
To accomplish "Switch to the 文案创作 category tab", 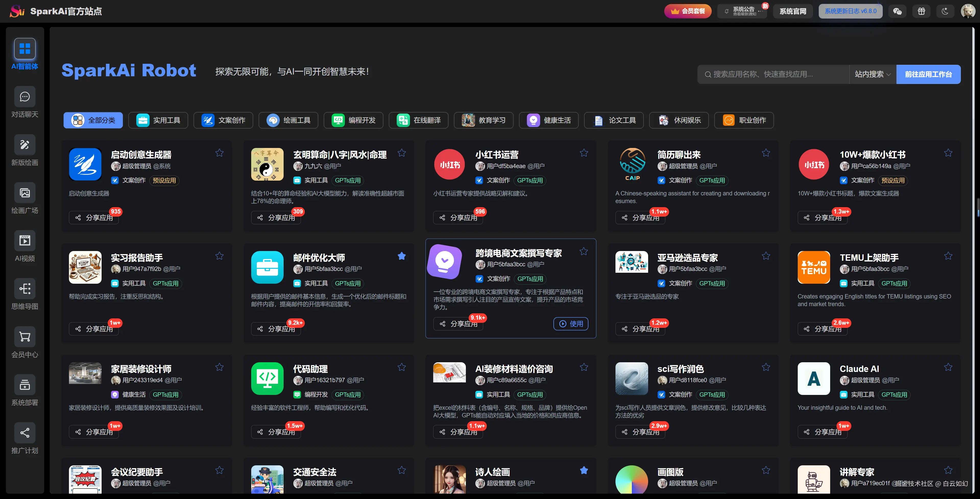I will click(x=223, y=120).
